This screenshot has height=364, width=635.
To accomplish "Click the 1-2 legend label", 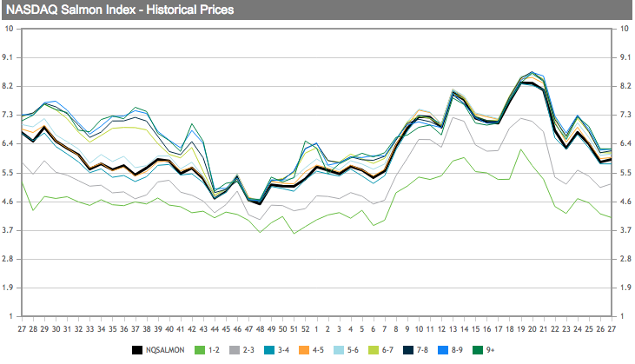I will (x=214, y=350).
